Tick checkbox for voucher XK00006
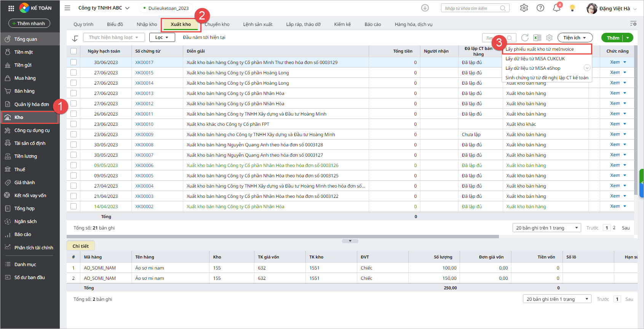 pyautogui.click(x=74, y=165)
